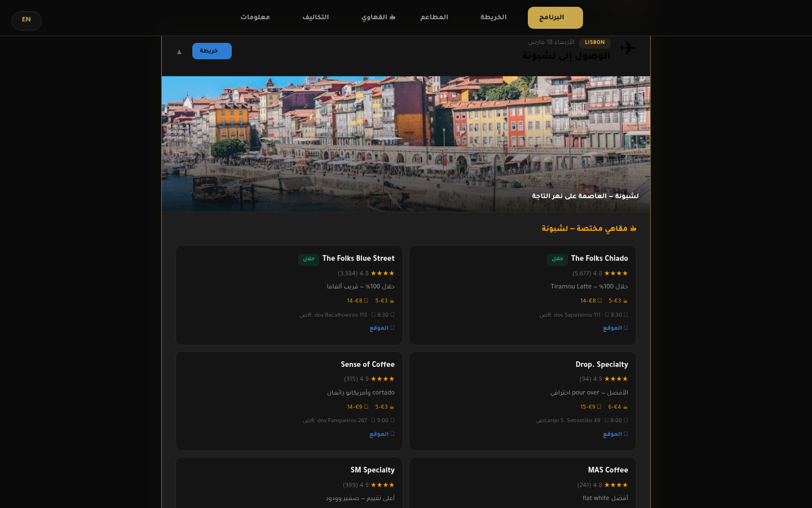Click the star rating of SM Specialty
The height and width of the screenshot is (508, 812).
(382, 485)
